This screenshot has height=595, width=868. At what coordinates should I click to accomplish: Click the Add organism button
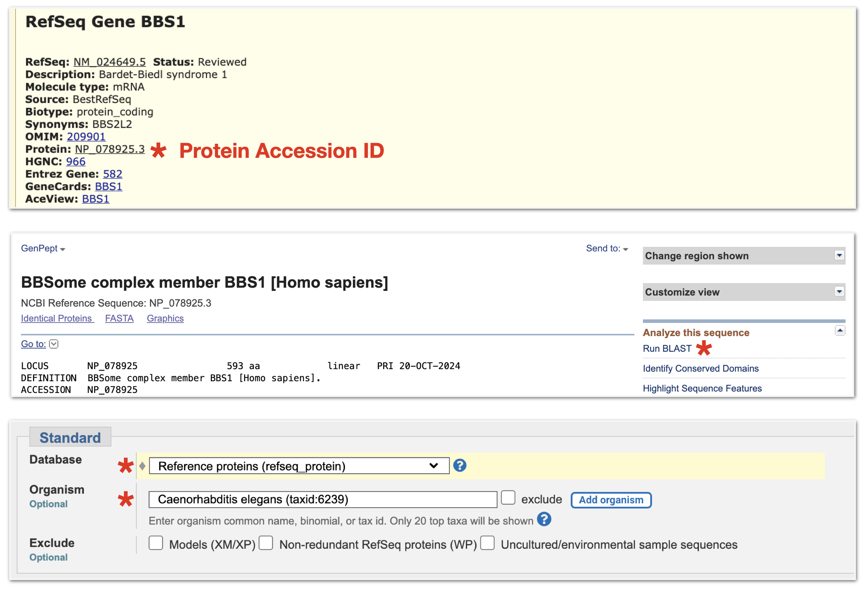click(611, 500)
